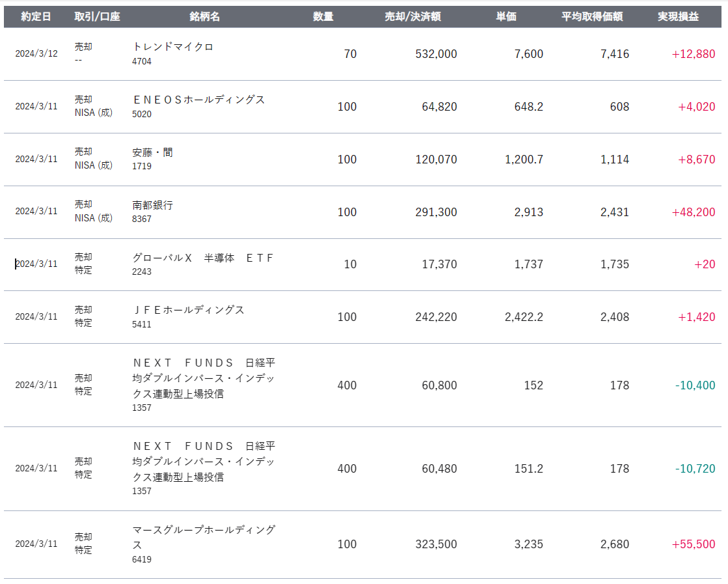Click the -10,720 realized loss value
The width and height of the screenshot is (728, 584).
(695, 469)
